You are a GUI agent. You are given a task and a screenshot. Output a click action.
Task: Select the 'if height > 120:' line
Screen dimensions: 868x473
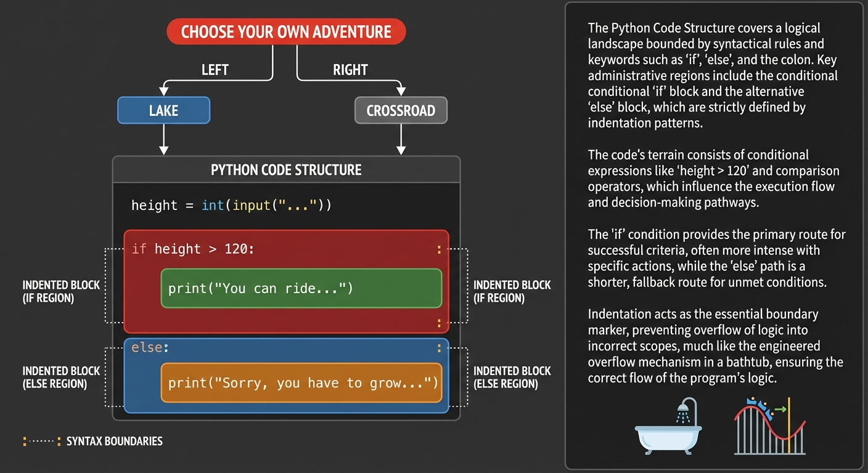[192, 249]
